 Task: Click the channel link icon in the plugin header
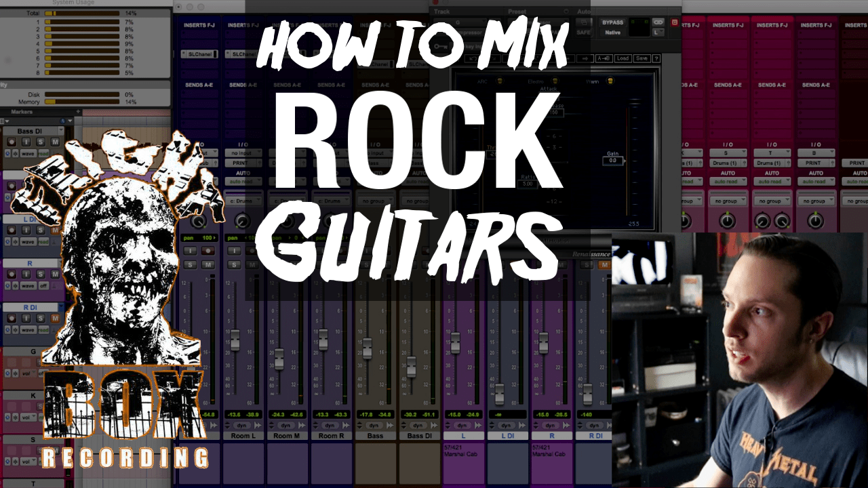tap(658, 22)
